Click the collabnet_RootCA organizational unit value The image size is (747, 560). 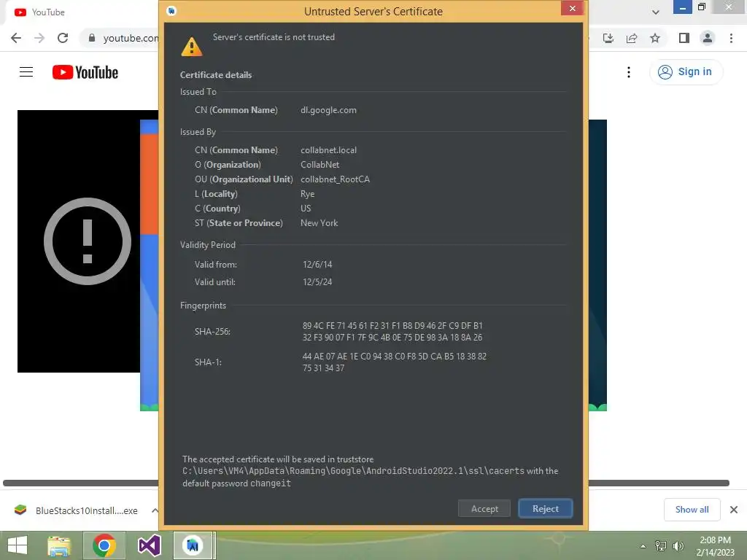click(x=335, y=179)
